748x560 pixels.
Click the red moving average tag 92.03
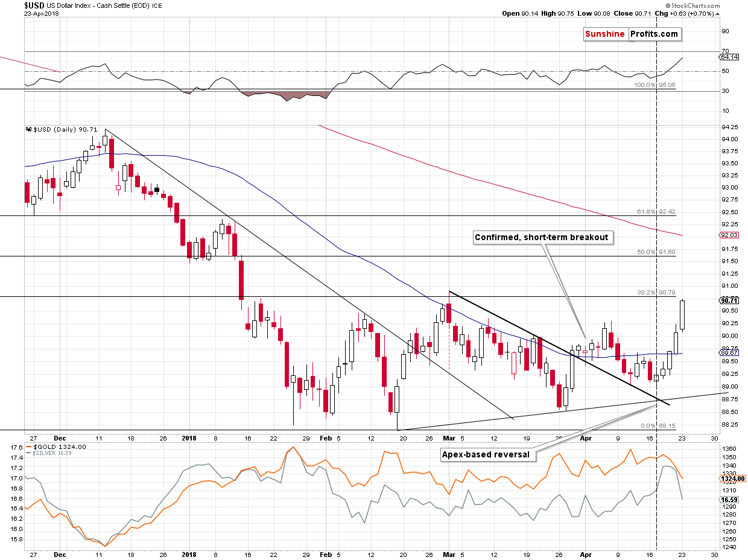click(728, 235)
